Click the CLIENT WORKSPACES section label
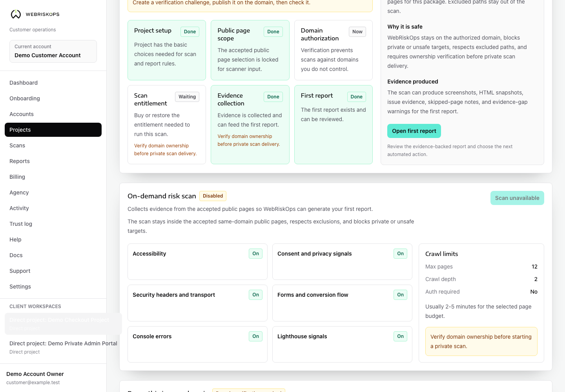The image size is (565, 392). click(35, 307)
